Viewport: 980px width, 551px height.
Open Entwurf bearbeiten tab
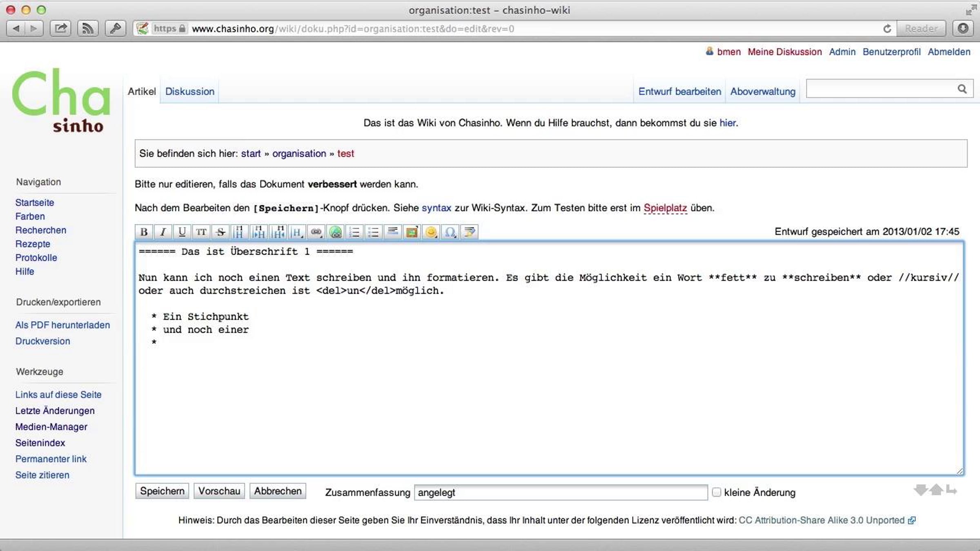click(x=679, y=91)
